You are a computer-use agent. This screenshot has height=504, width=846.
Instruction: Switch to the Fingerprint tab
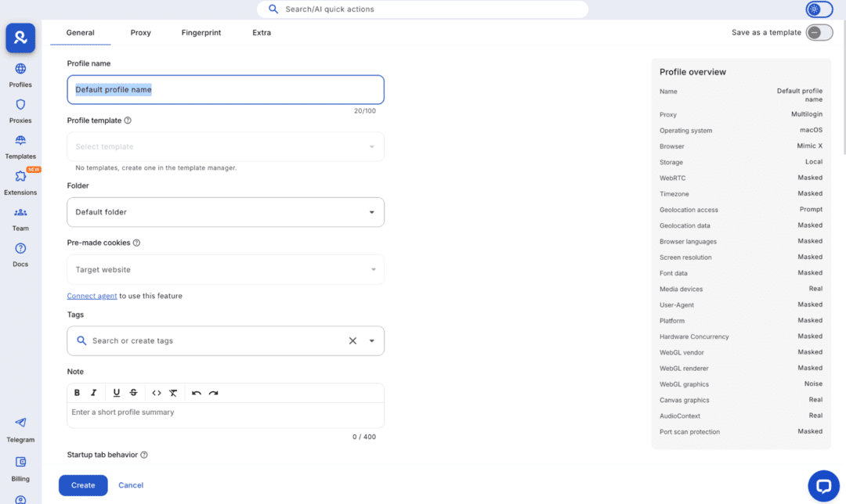pos(201,33)
